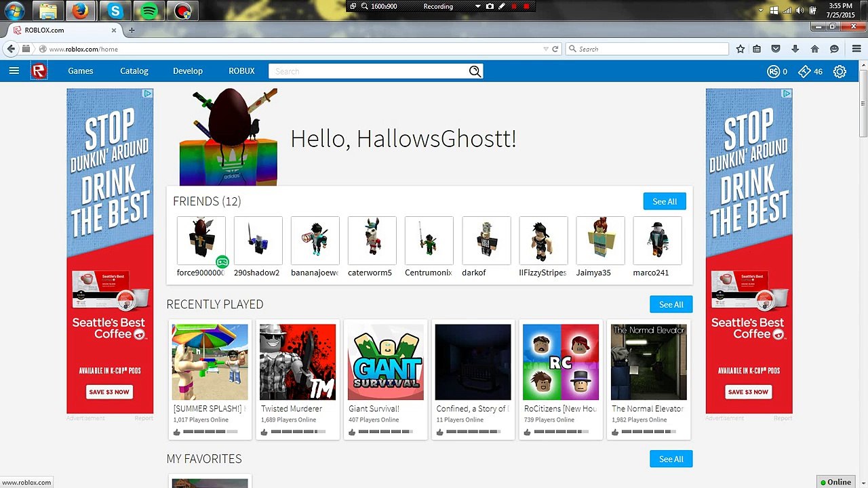Click the recorder zoom magnifier icon
The height and width of the screenshot is (488, 868).
coord(365,6)
